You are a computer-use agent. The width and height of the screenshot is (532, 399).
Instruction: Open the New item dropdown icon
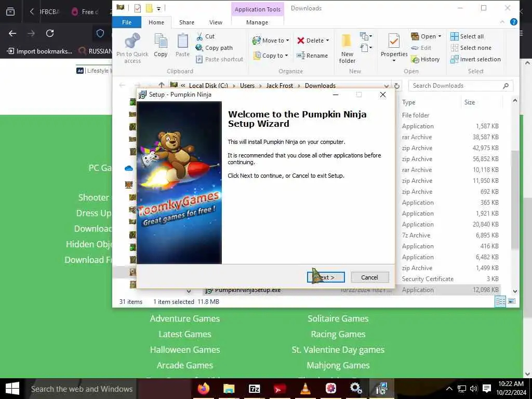click(366, 36)
